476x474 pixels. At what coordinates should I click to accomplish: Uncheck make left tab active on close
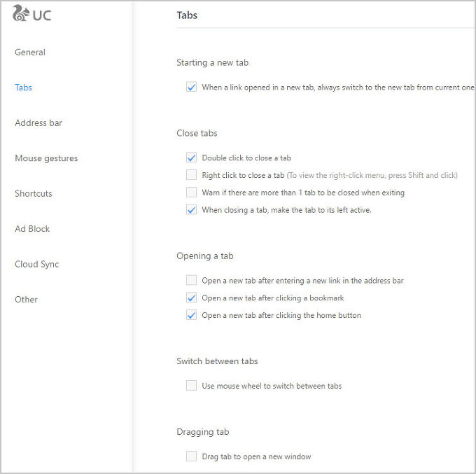click(191, 210)
